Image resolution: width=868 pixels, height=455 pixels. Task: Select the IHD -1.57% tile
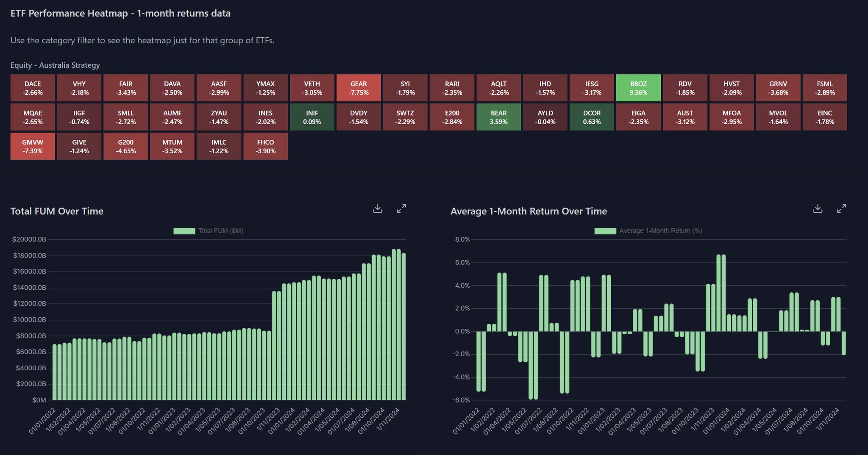pyautogui.click(x=545, y=88)
